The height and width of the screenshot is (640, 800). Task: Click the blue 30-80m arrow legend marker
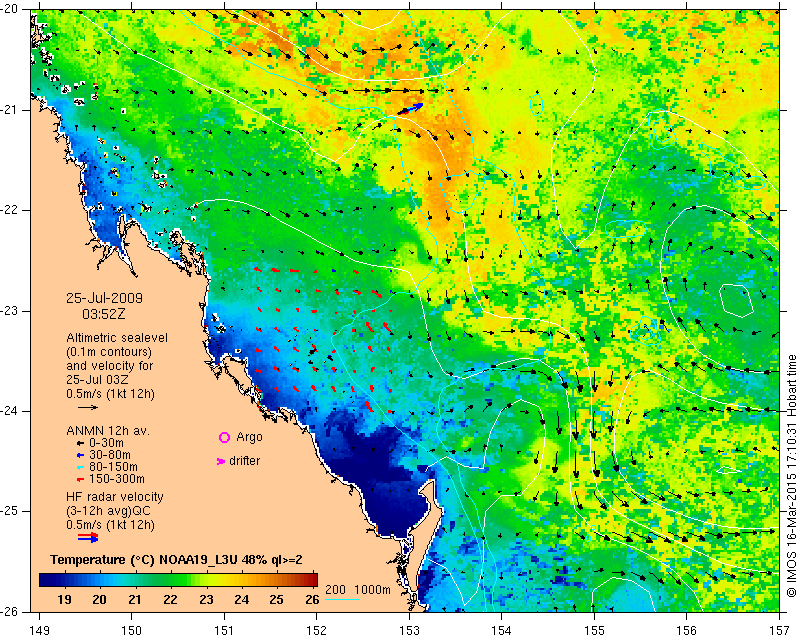click(80, 455)
